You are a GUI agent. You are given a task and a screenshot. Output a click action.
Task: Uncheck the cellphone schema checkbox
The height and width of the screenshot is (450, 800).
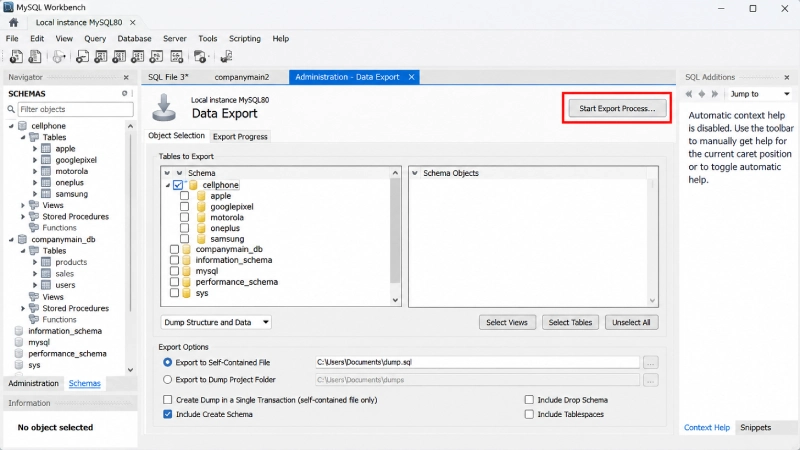(178, 185)
